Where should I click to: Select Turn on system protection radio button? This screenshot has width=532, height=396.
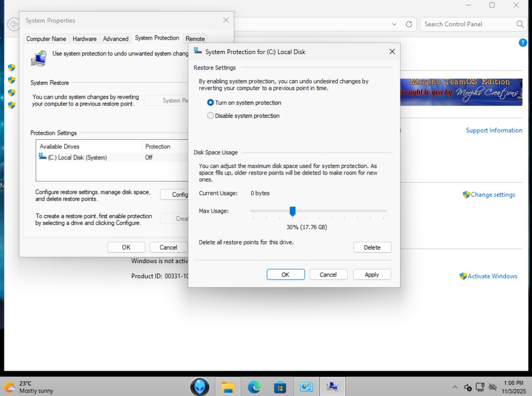coord(211,103)
